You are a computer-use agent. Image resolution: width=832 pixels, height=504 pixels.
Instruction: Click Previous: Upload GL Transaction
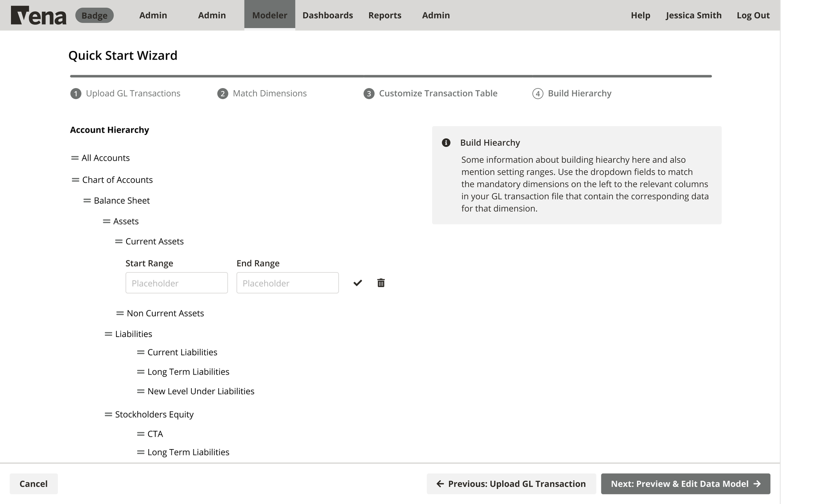tap(511, 483)
